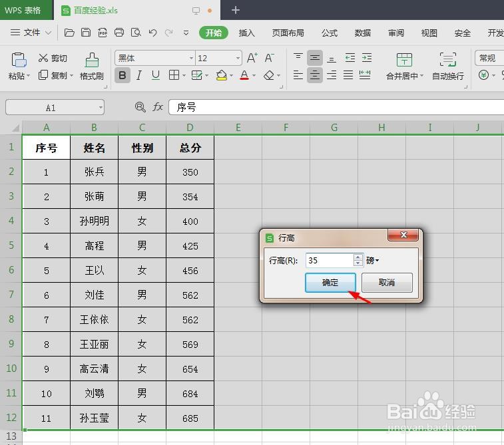The height and width of the screenshot is (445, 504).
Task: Click the Decrease Indent icon
Action: click(x=350, y=58)
